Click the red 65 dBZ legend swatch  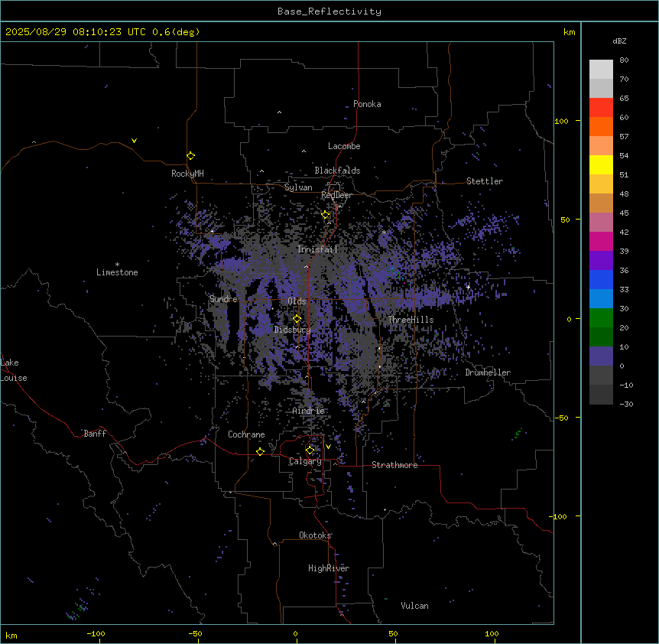pos(601,108)
